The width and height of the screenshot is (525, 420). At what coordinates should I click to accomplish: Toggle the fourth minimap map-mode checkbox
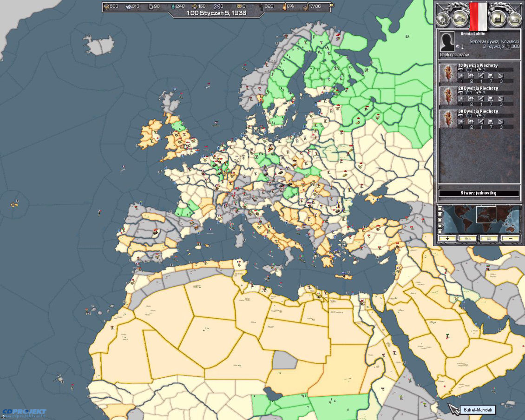tap(440, 226)
